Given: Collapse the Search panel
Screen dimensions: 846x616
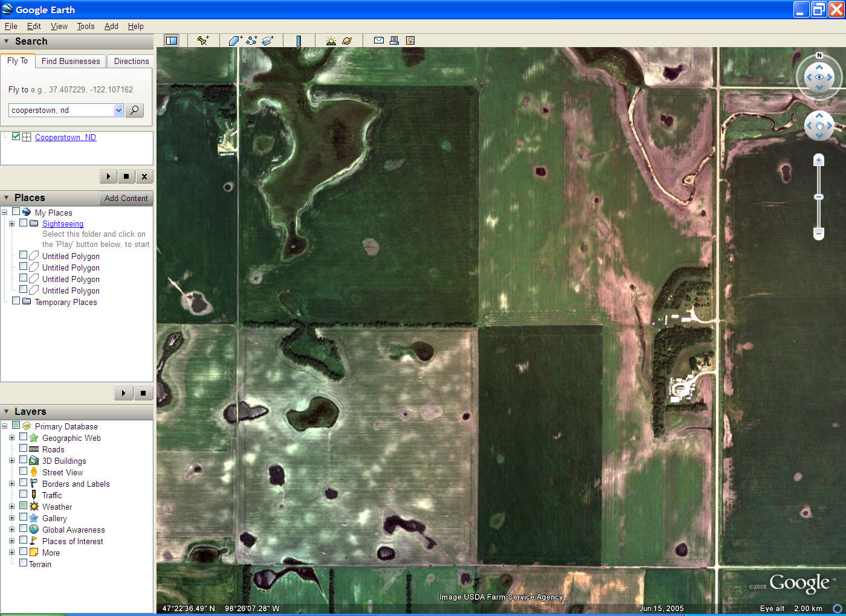Looking at the screenshot, I should pos(7,41).
